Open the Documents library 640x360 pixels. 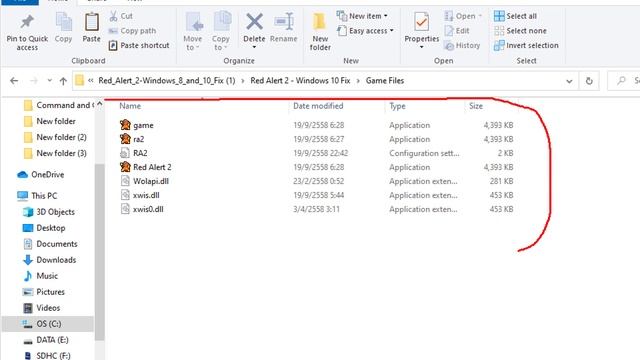click(x=50, y=244)
